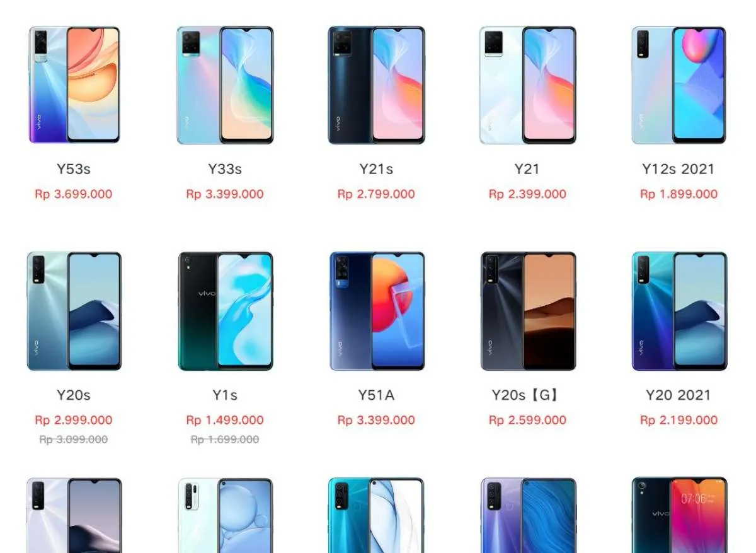The height and width of the screenshot is (553, 756).
Task: View the Y20 2021 phone thumbnail
Action: [x=679, y=311]
